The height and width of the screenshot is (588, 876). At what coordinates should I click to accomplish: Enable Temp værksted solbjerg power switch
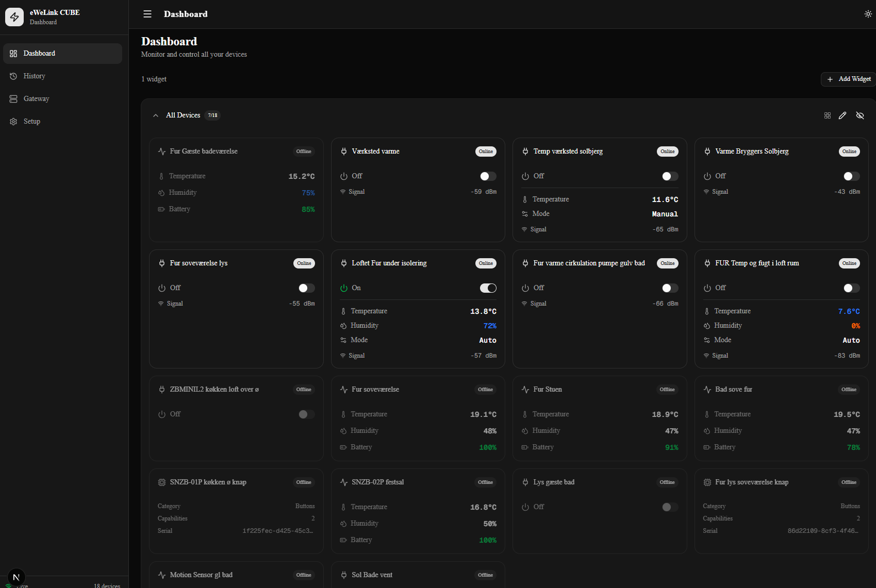coord(669,176)
